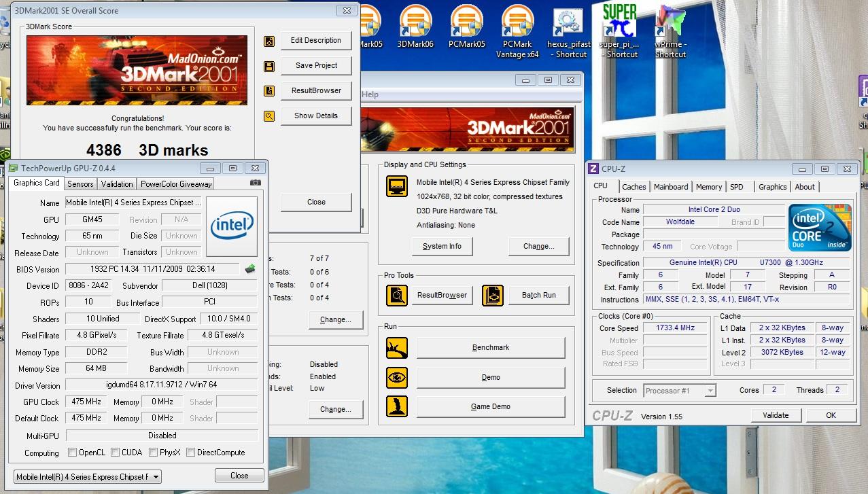Viewport: 868px width, 494px height.
Task: Click the ResultBrowser button in the Overall Score window
Action: pyautogui.click(x=316, y=91)
